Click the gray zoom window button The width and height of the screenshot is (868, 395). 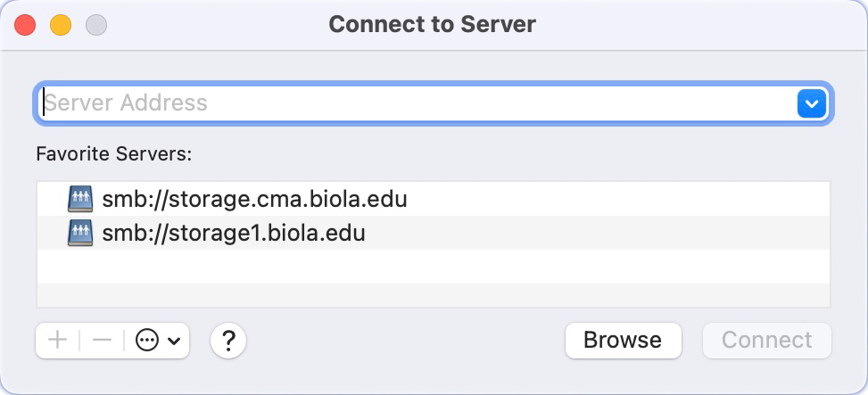click(x=96, y=25)
